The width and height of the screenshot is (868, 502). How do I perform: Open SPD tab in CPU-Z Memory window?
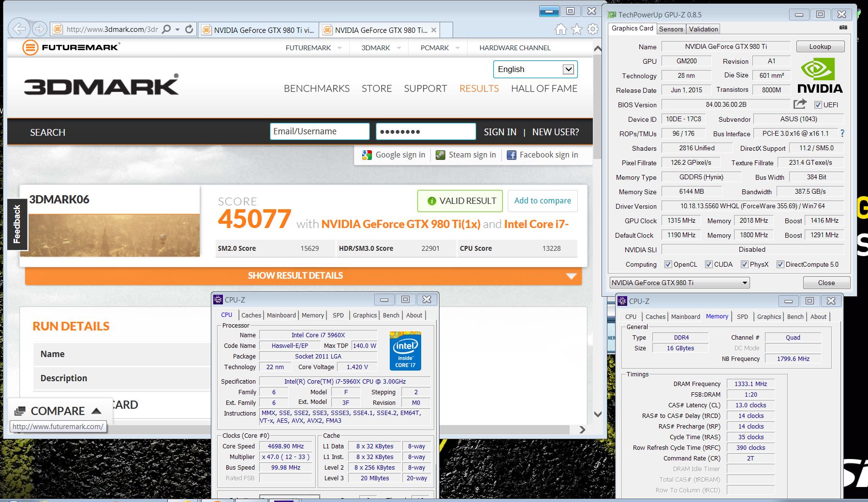coord(742,316)
